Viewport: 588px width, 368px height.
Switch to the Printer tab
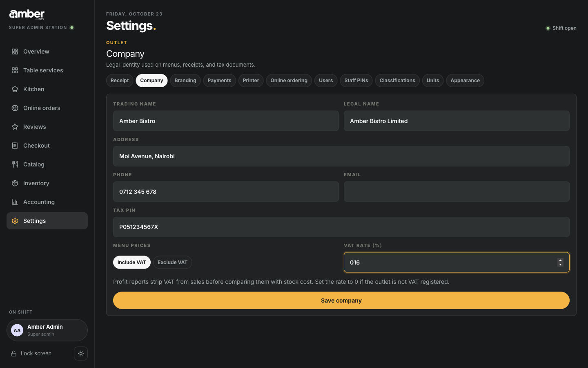(251, 81)
